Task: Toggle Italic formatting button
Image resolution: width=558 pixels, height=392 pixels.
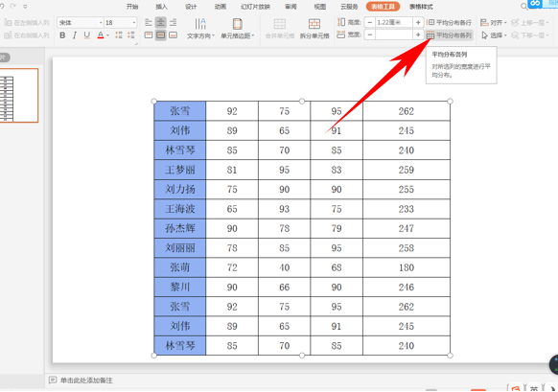Action: point(75,35)
